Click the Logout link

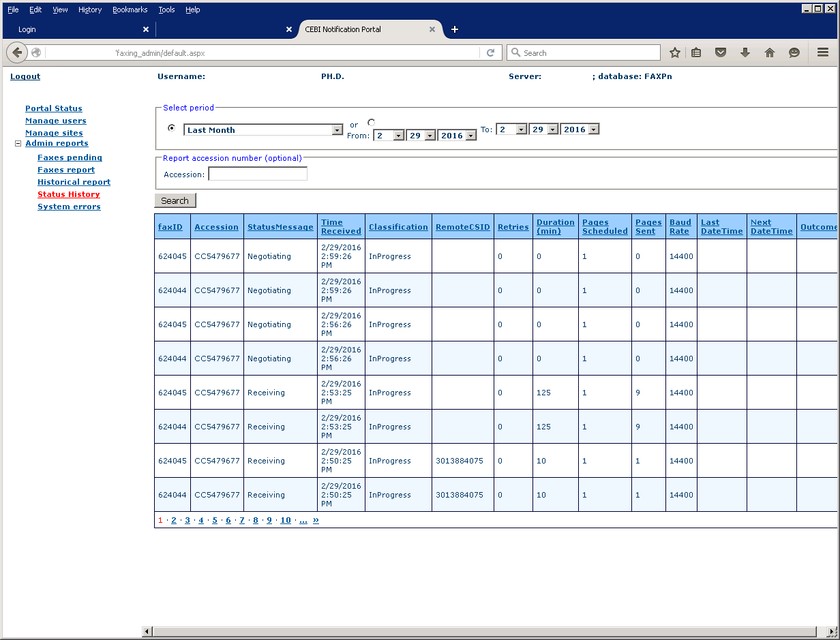click(x=25, y=76)
